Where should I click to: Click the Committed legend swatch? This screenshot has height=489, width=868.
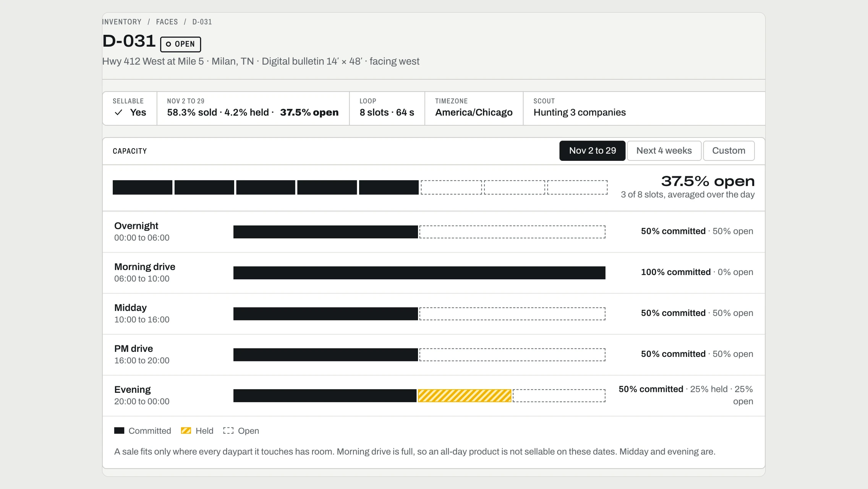point(119,431)
